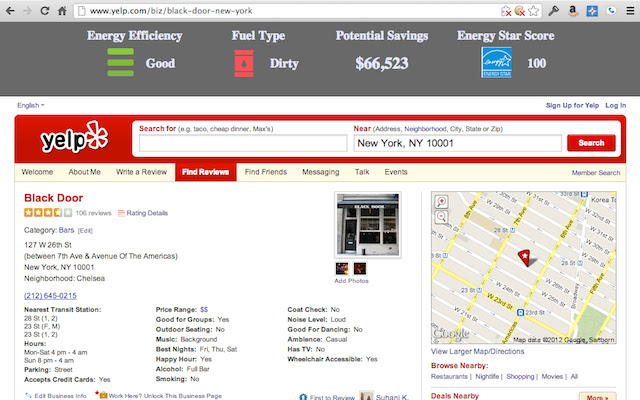Click the red Search button
The height and width of the screenshot is (400, 640).
tap(591, 143)
